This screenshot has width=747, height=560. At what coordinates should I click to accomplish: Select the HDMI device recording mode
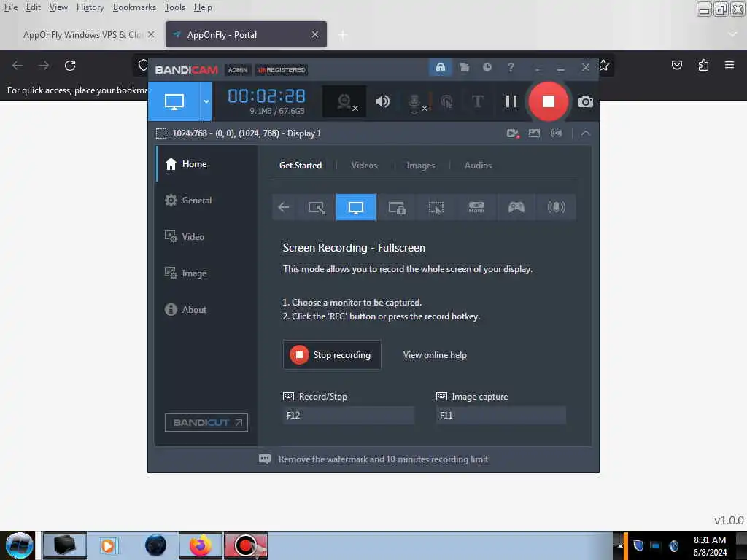pos(476,207)
